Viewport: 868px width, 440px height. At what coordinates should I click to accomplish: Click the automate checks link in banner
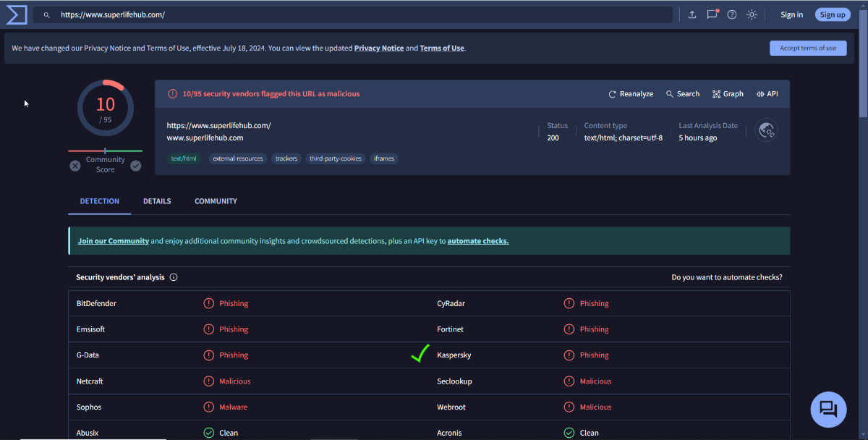coord(478,241)
